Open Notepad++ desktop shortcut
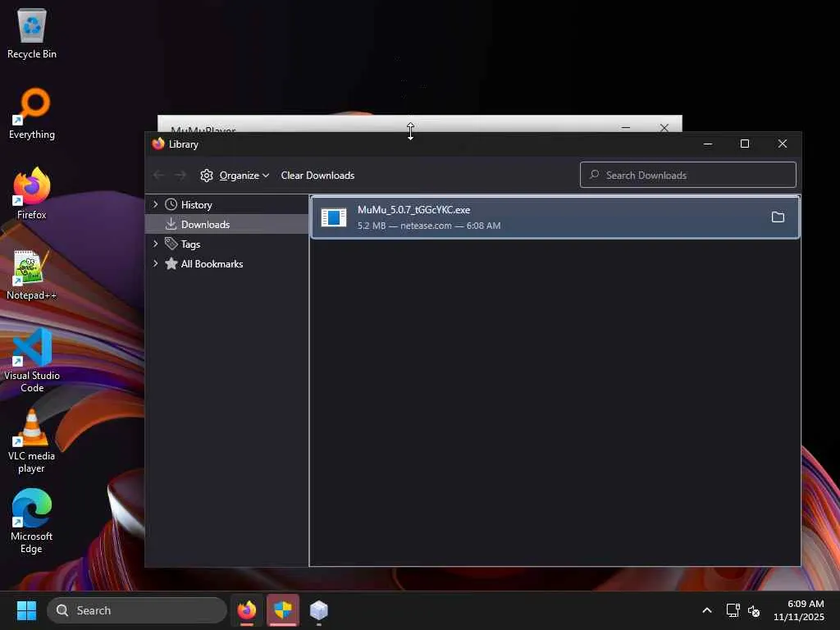The width and height of the screenshot is (840, 630). (x=32, y=274)
